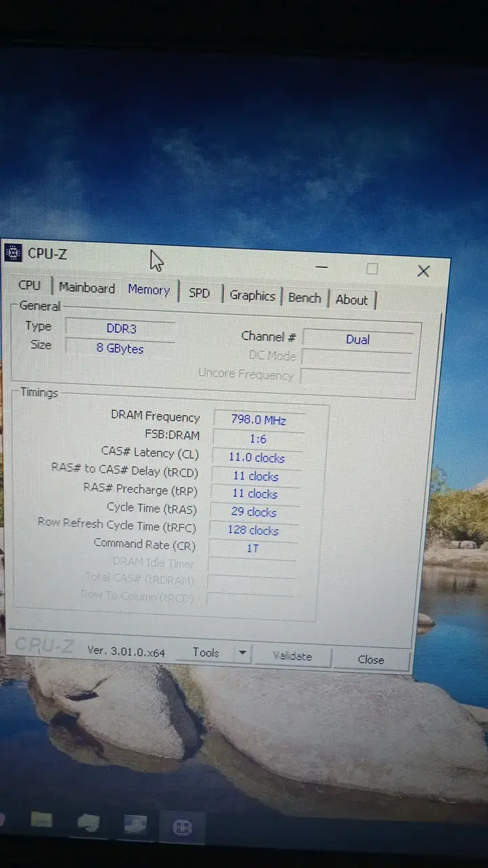Viewport: 488px width, 868px height.
Task: Click the tRP 11 clocks value
Action: pos(255,494)
